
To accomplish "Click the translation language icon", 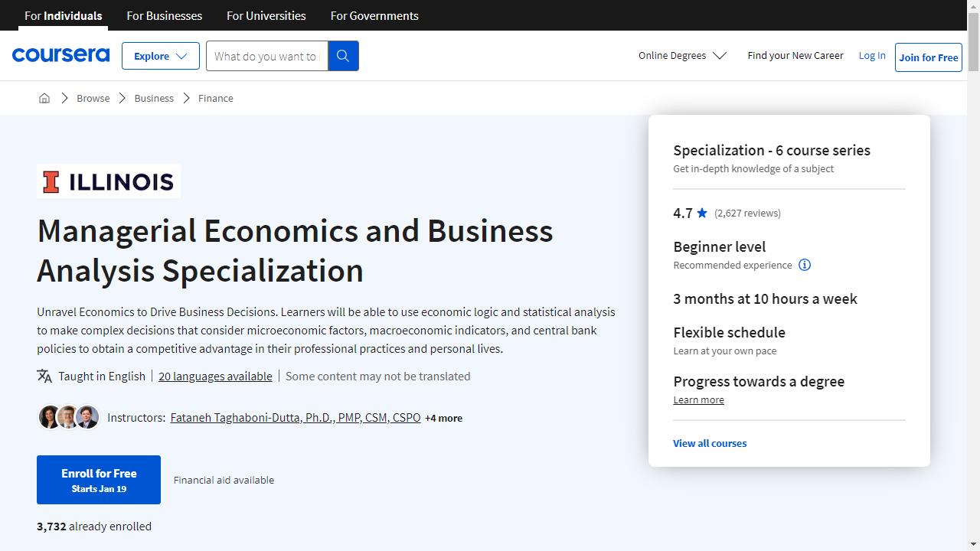I will point(44,376).
